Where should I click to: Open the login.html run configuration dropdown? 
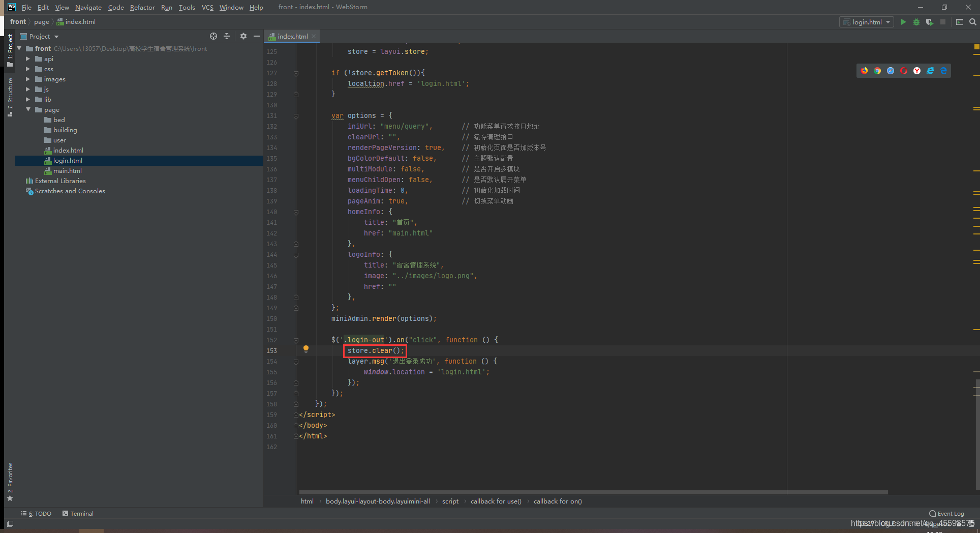(x=867, y=22)
